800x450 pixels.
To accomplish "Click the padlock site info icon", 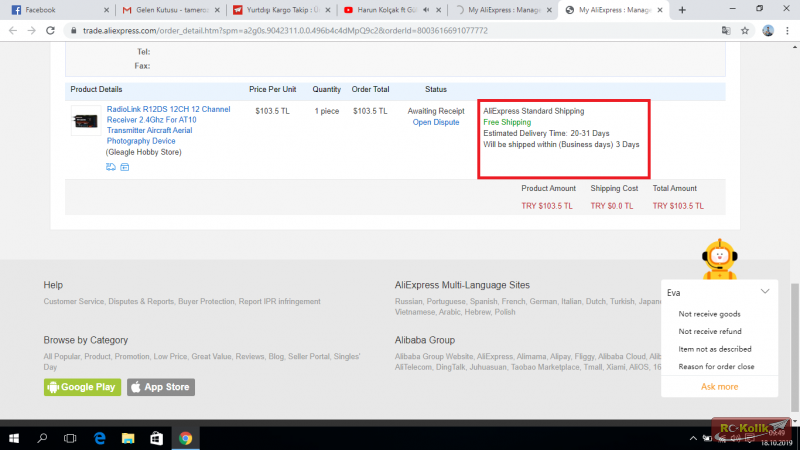I will (x=73, y=31).
